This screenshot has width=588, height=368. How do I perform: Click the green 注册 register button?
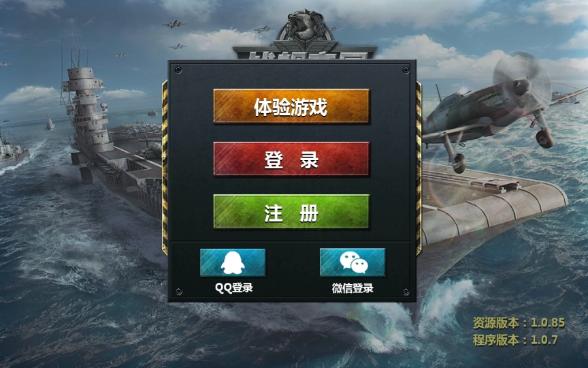pos(291,212)
